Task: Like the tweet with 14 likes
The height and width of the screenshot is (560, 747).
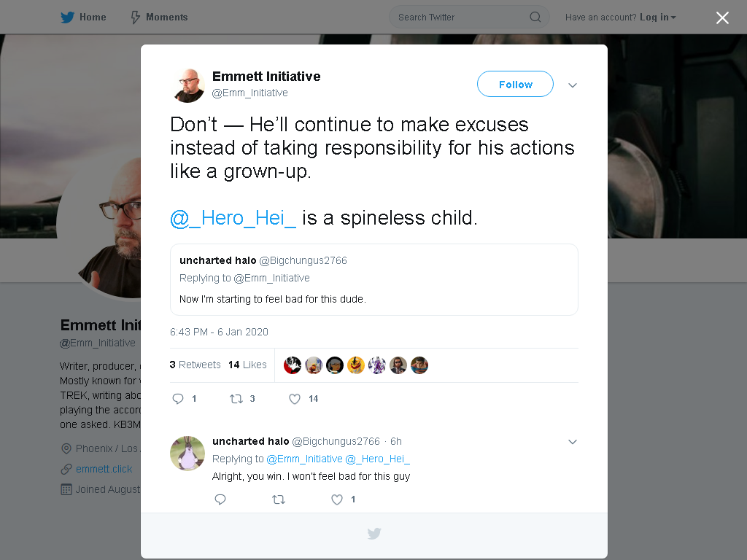Action: [x=295, y=399]
